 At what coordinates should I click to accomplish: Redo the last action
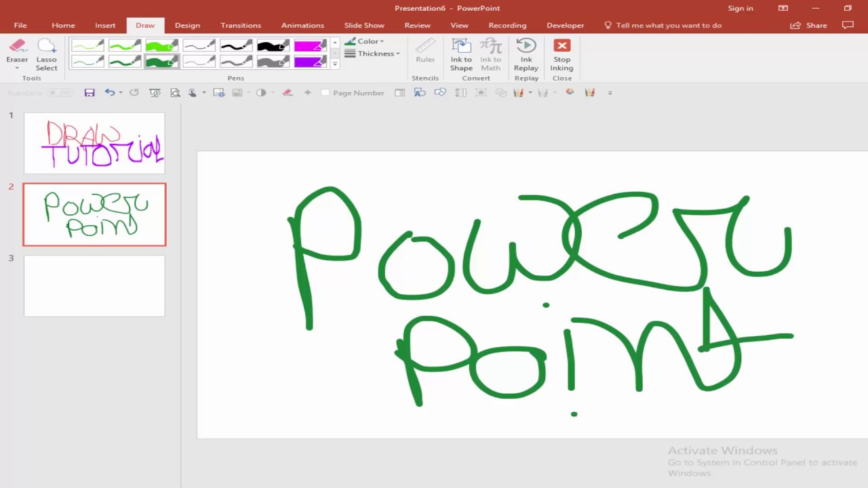click(134, 93)
